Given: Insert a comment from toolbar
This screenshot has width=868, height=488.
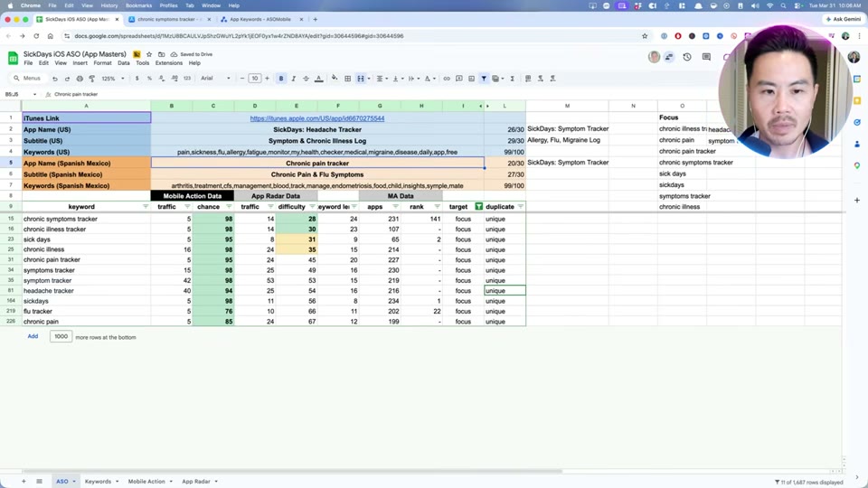Looking at the screenshot, I should (x=459, y=79).
